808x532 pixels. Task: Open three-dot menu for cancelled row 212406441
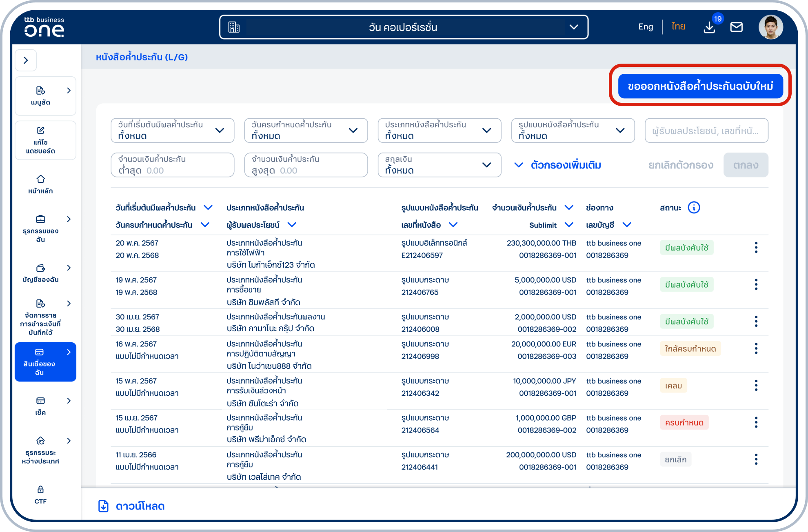tap(756, 459)
